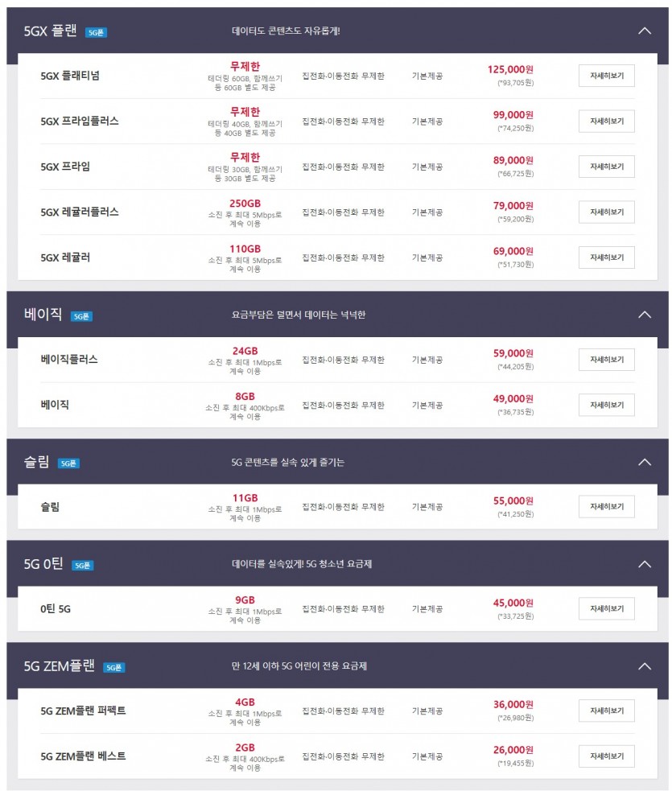Viewport: 672px width, 791px height.
Task: Select the 5G폰 badge next to 5G ZEM플랜
Action: 113,668
